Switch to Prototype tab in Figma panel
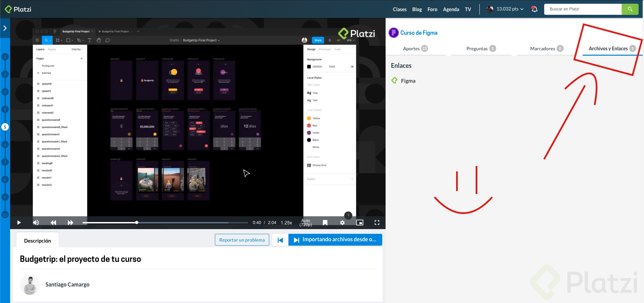This screenshot has height=303, width=644. (325, 49)
